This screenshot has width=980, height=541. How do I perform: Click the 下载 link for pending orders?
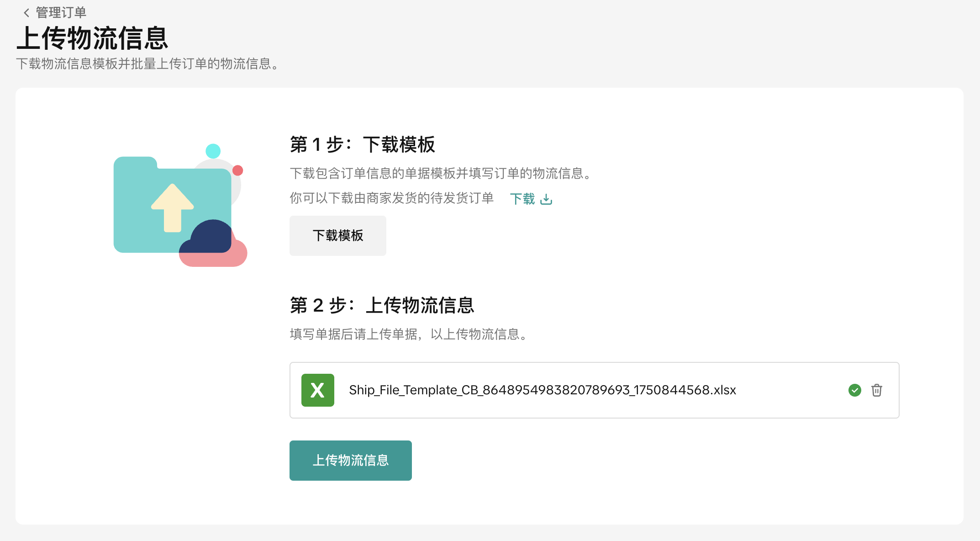[522, 199]
